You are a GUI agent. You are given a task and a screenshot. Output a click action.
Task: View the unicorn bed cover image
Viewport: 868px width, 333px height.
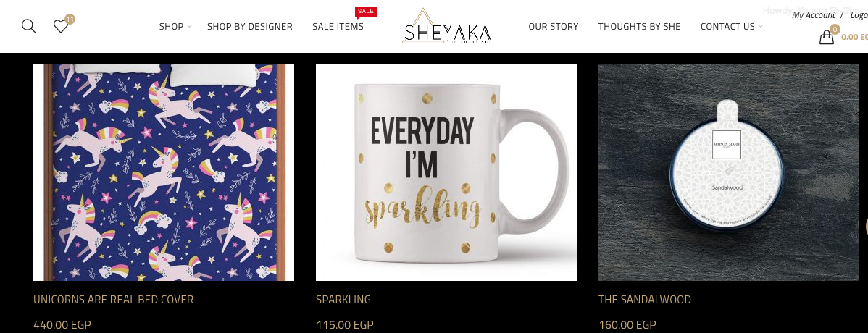coord(163,172)
